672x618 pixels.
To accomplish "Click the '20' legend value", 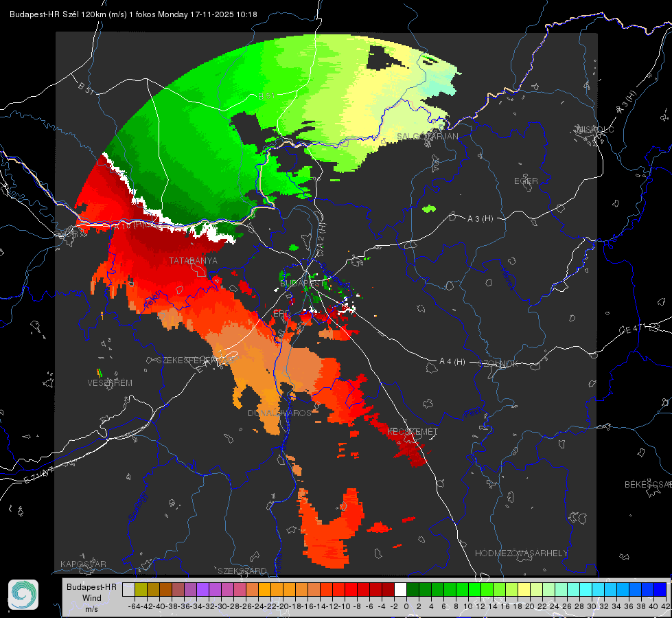I will point(530,606).
